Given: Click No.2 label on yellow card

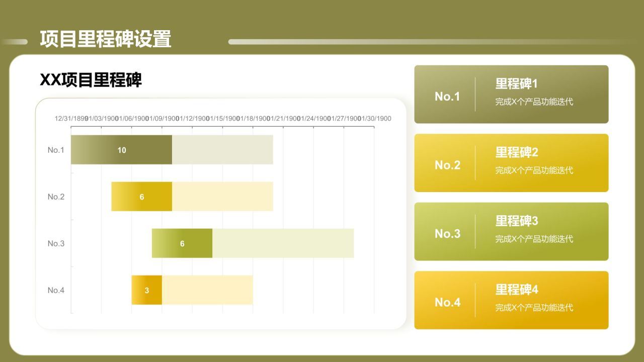Looking at the screenshot, I should [447, 165].
